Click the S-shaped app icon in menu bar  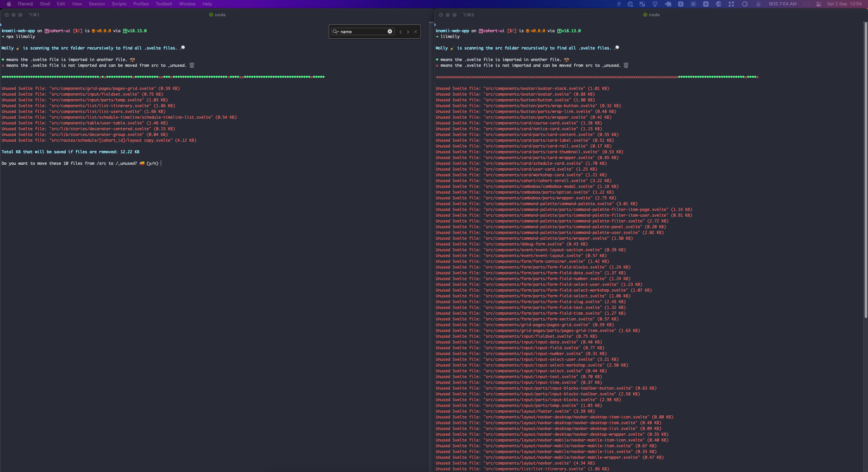coord(681,4)
